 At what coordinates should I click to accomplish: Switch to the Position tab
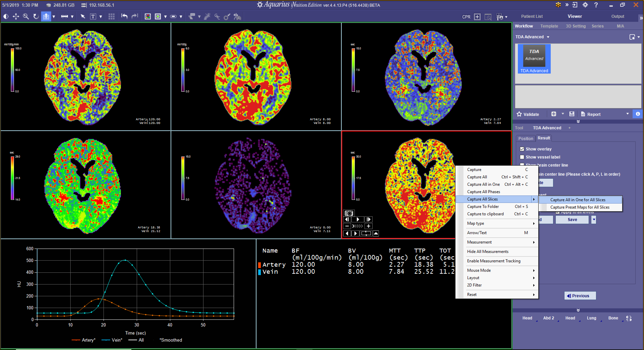(526, 138)
